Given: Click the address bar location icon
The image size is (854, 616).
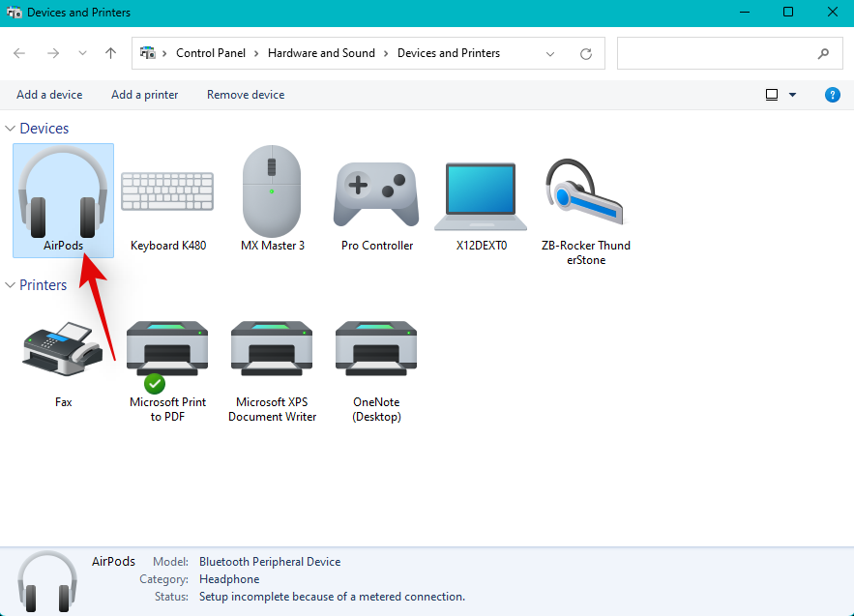Looking at the screenshot, I should point(148,53).
